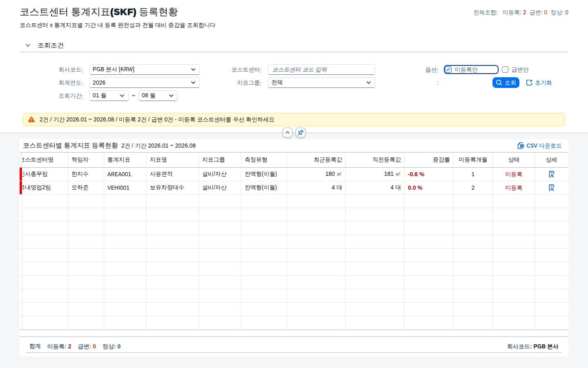Open the 지표그룹 전체 dropdown
The width and height of the screenshot is (588, 368).
tap(321, 83)
